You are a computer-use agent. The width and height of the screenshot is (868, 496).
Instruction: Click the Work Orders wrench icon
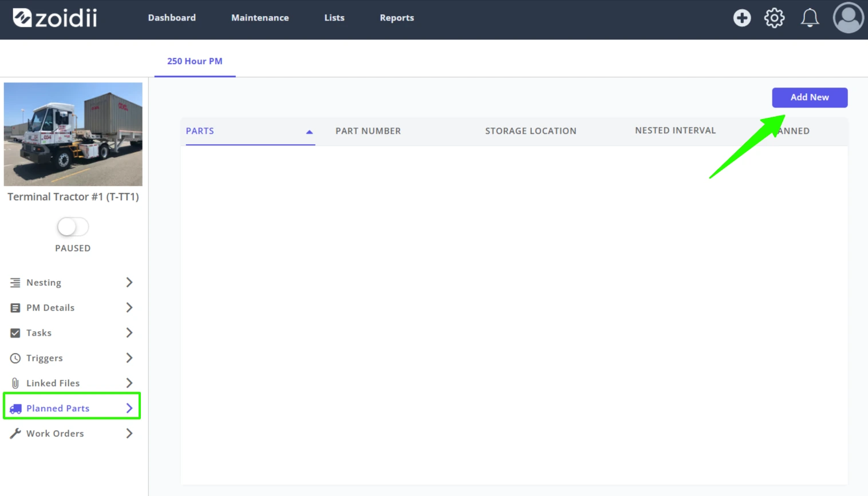15,434
